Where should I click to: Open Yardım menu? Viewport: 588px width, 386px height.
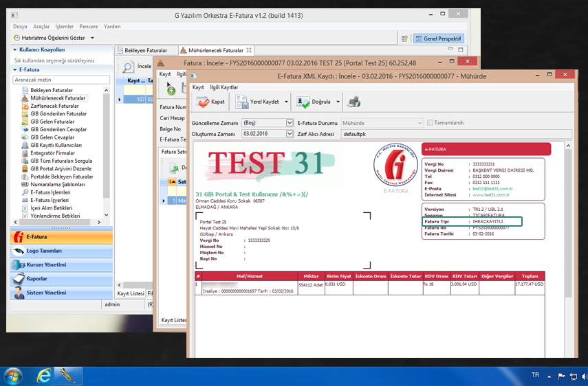(x=112, y=26)
